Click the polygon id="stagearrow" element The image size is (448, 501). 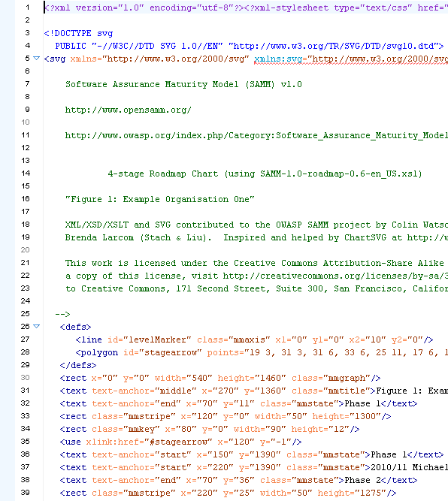[x=262, y=353]
